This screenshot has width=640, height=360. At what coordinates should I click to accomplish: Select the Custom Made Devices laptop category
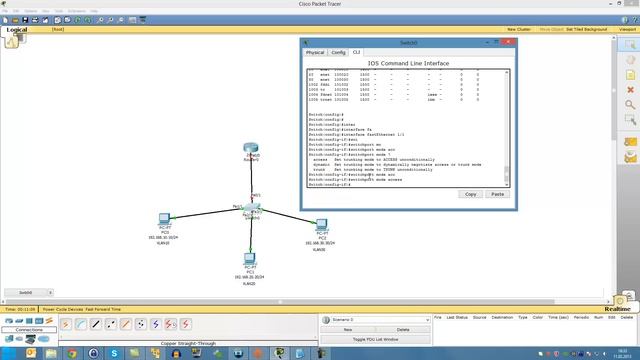tap(31, 339)
